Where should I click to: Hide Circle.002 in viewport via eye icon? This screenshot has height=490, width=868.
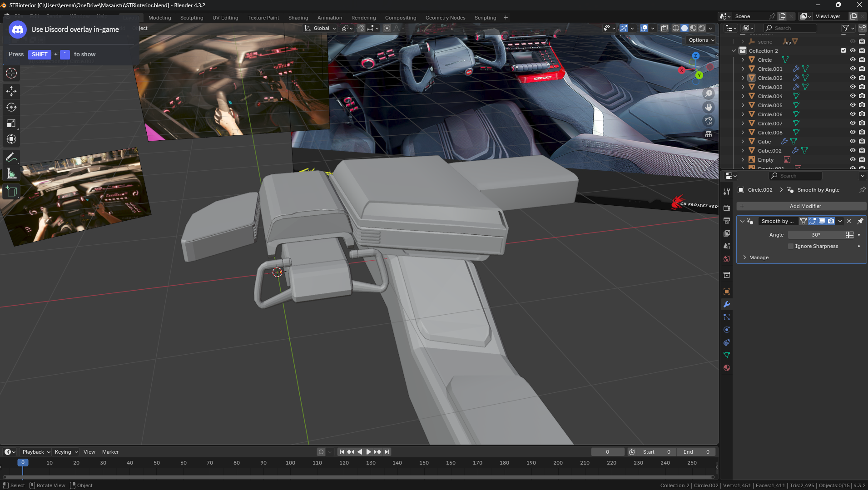point(853,78)
